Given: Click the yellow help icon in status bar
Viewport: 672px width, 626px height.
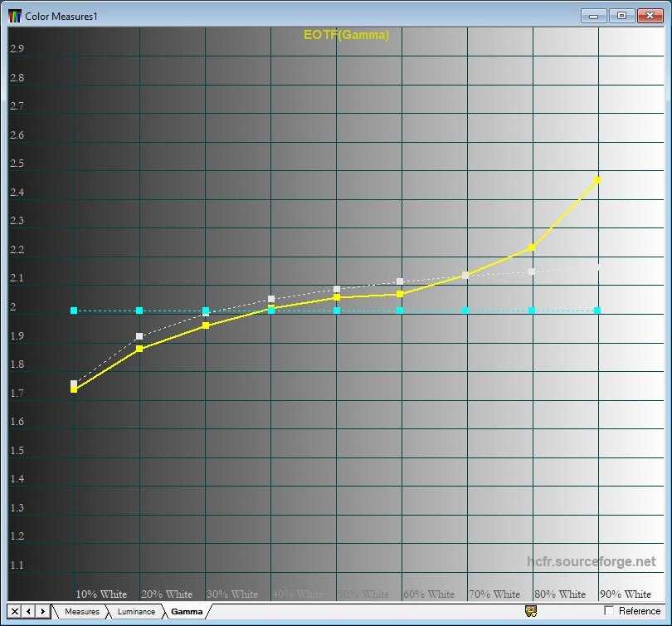Looking at the screenshot, I should pyautogui.click(x=531, y=611).
